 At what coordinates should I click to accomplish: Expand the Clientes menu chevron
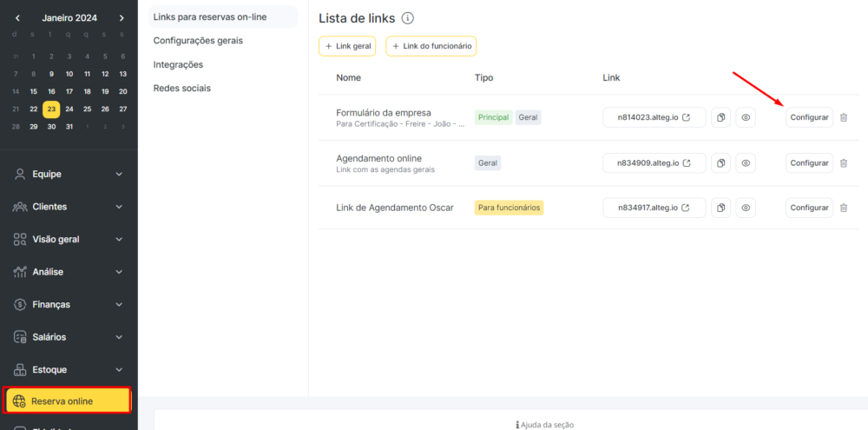pos(119,207)
